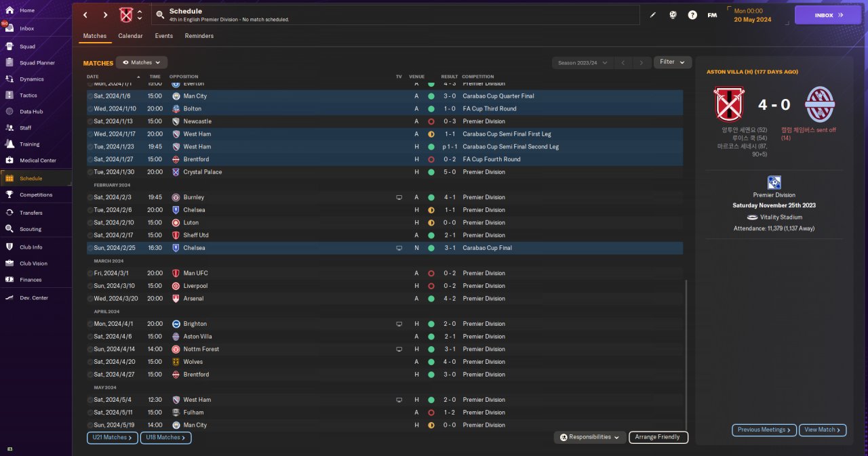
Task: Click the pencil edit icon
Action: coord(653,15)
